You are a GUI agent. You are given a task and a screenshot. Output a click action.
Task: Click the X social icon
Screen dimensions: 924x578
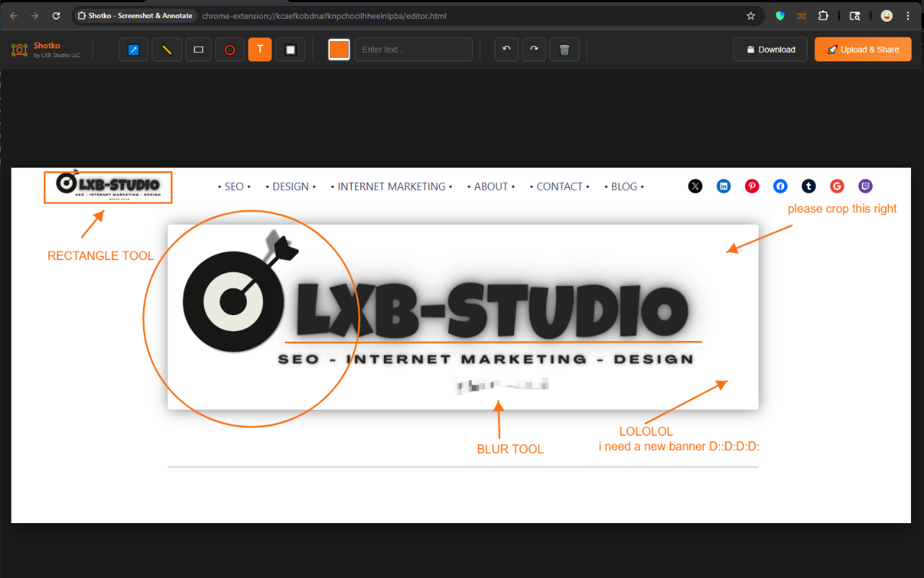695,186
